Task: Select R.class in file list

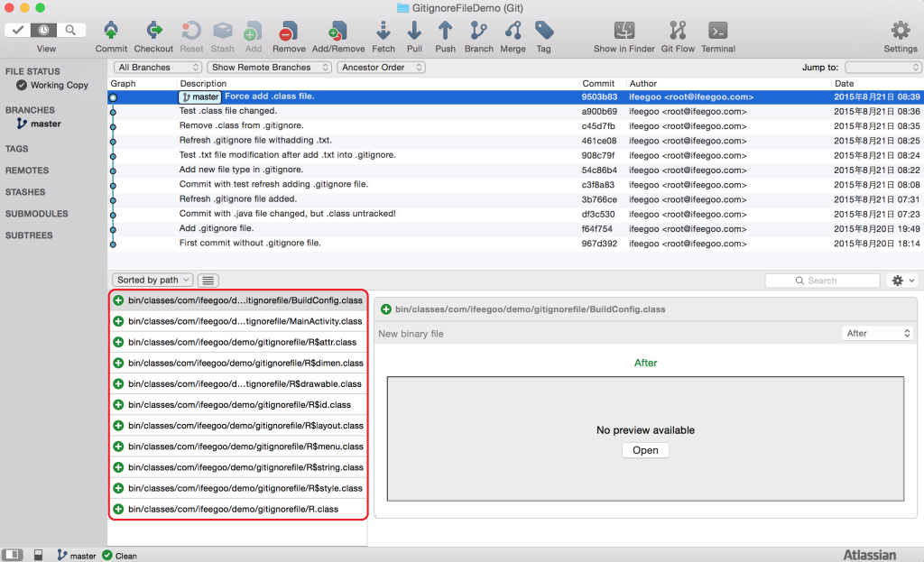Action: click(238, 509)
